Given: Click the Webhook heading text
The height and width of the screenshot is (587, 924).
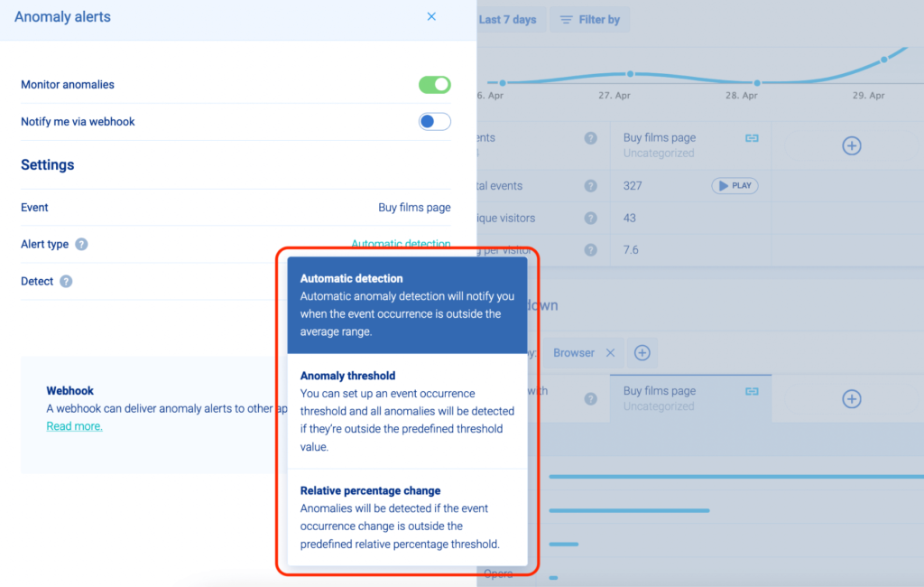Looking at the screenshot, I should pos(70,390).
